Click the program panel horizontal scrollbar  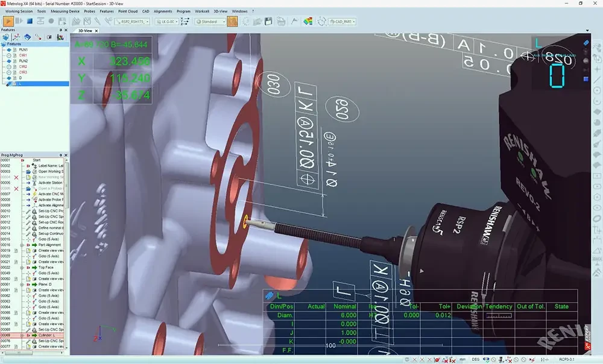click(x=17, y=352)
